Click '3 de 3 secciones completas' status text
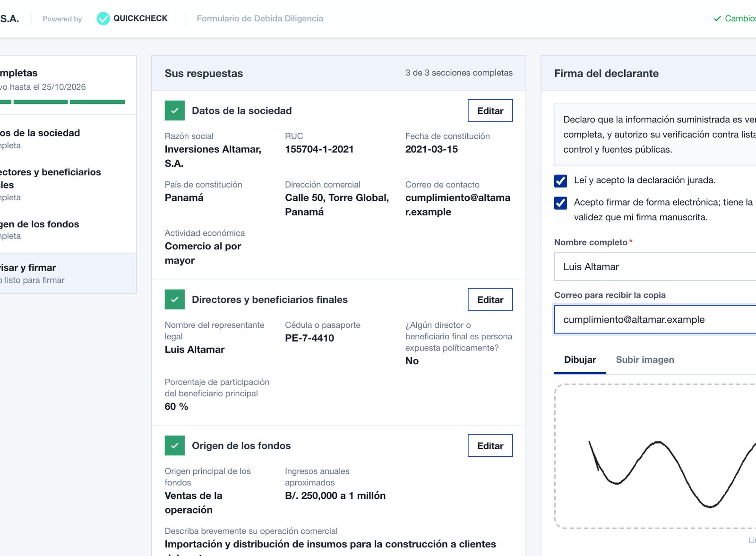The height and width of the screenshot is (556, 756). click(459, 73)
